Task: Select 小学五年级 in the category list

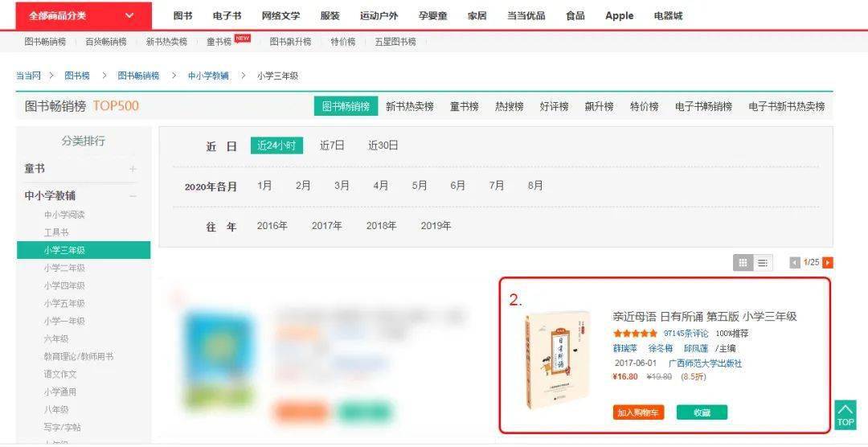Action: 64,304
